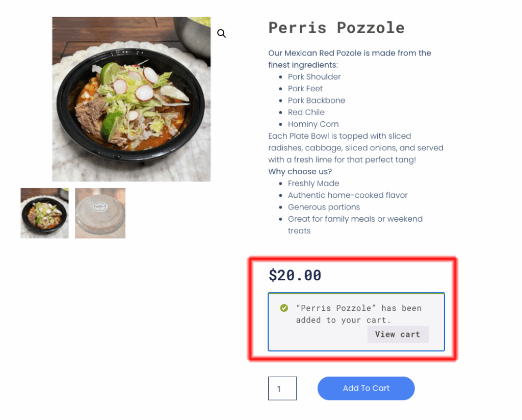
Task: Open the cart with View cart button
Action: pos(398,334)
